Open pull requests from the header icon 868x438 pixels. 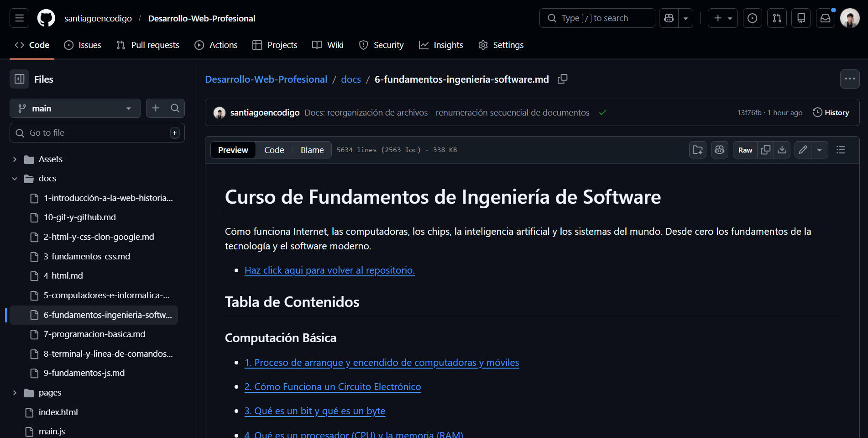(x=777, y=18)
